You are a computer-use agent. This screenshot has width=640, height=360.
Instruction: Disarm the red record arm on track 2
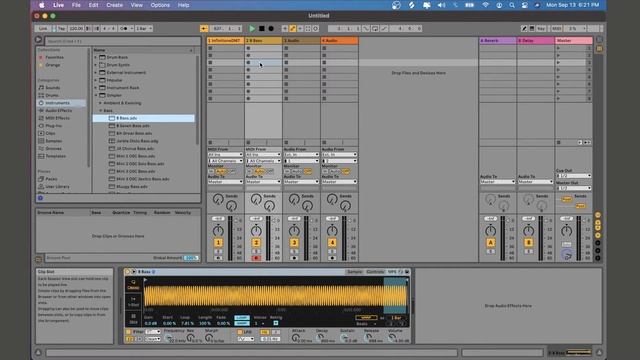256,258
